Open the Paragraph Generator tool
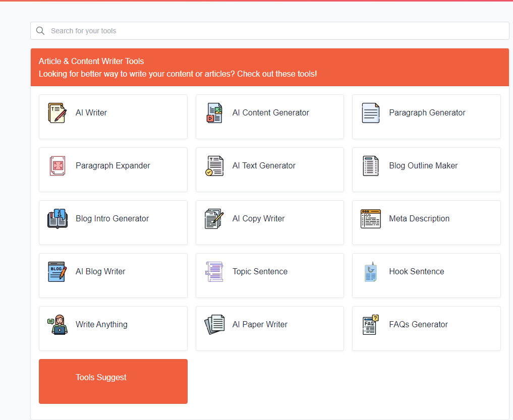This screenshot has width=513, height=420. (427, 113)
